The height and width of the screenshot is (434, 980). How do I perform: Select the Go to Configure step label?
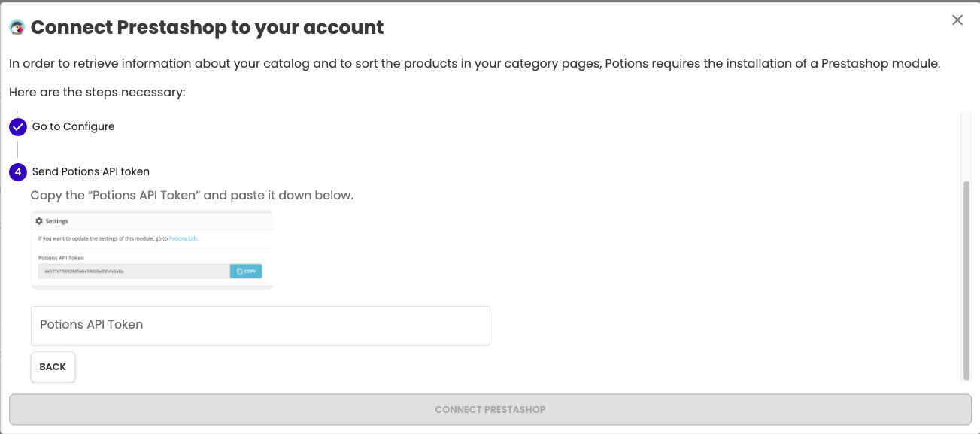pos(74,126)
